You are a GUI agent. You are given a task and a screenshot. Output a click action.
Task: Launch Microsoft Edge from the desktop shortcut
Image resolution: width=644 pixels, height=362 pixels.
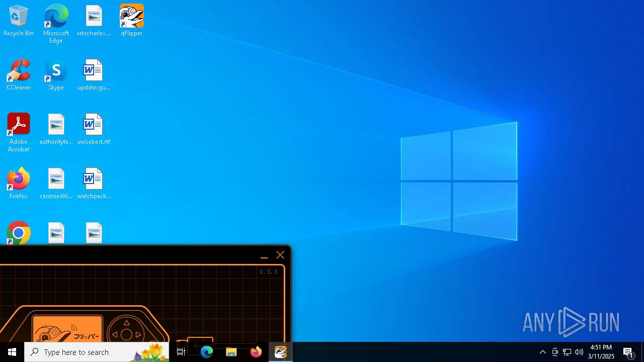[56, 24]
